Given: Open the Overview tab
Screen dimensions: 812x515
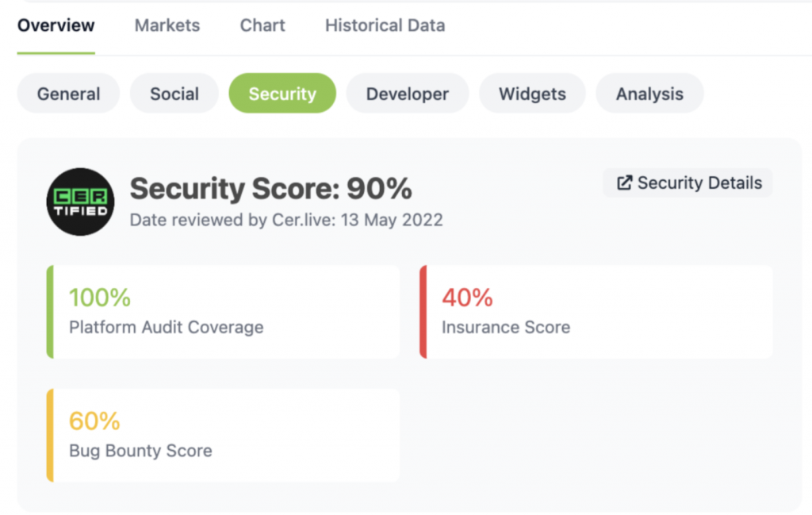Looking at the screenshot, I should click(x=56, y=25).
